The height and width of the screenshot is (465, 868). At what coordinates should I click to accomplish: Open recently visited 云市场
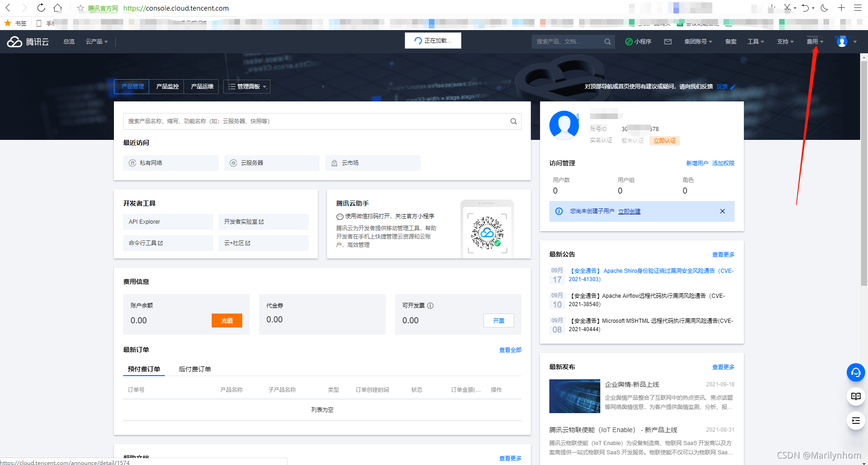tap(373, 163)
